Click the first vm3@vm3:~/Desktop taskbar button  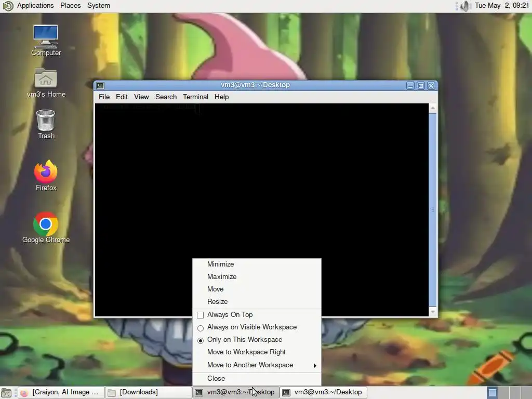coord(236,393)
